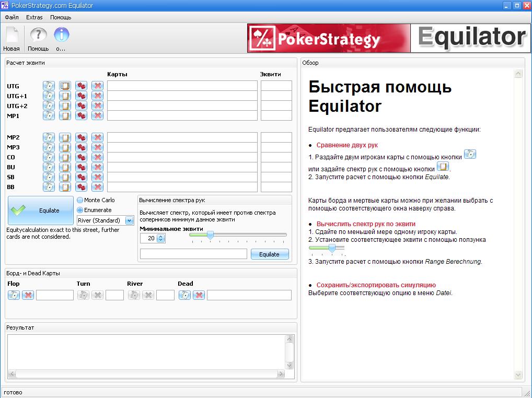Deal random cards to UTG
Image resolution: width=532 pixels, height=398 pixels.
[81, 86]
